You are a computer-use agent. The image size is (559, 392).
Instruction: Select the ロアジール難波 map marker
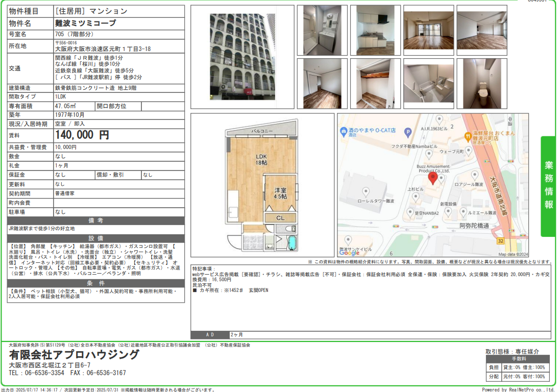tap(474, 175)
